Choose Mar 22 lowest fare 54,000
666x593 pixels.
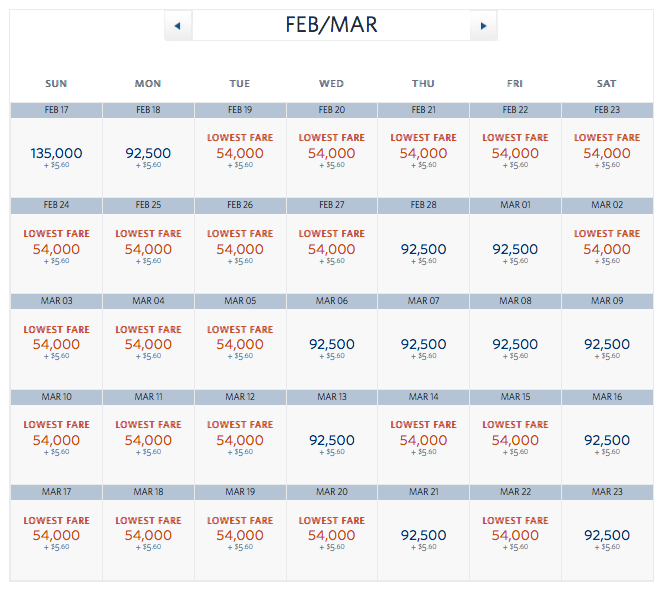pyautogui.click(x=515, y=535)
